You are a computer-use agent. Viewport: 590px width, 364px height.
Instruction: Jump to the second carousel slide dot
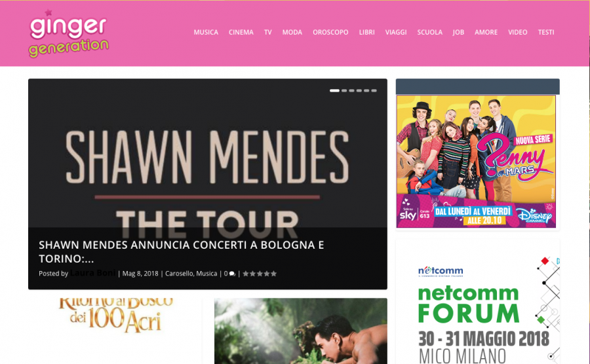(x=344, y=90)
